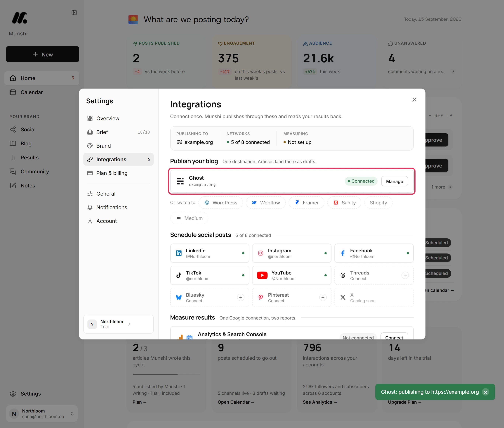Switch blog destination to Webflow
This screenshot has height=428, width=504.
pos(266,203)
